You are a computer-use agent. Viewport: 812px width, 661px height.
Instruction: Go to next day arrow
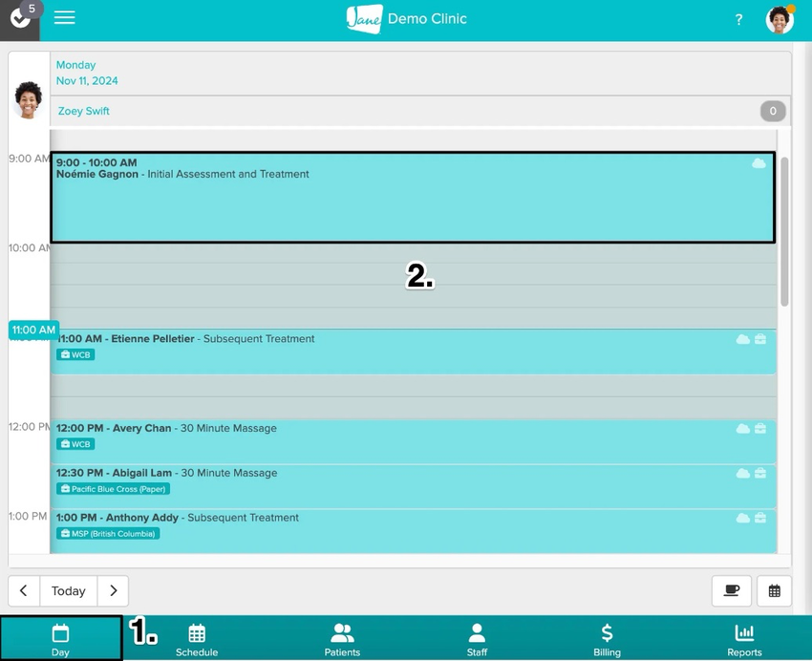click(x=113, y=590)
